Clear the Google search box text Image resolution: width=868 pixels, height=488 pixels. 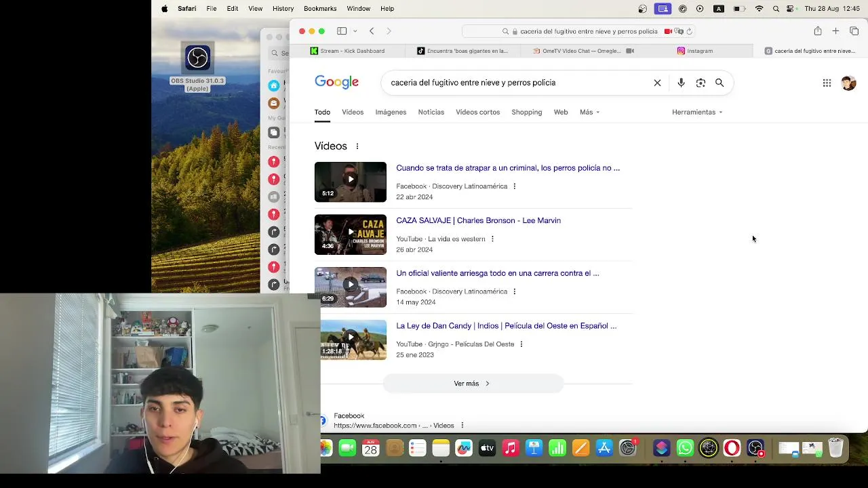tap(657, 83)
